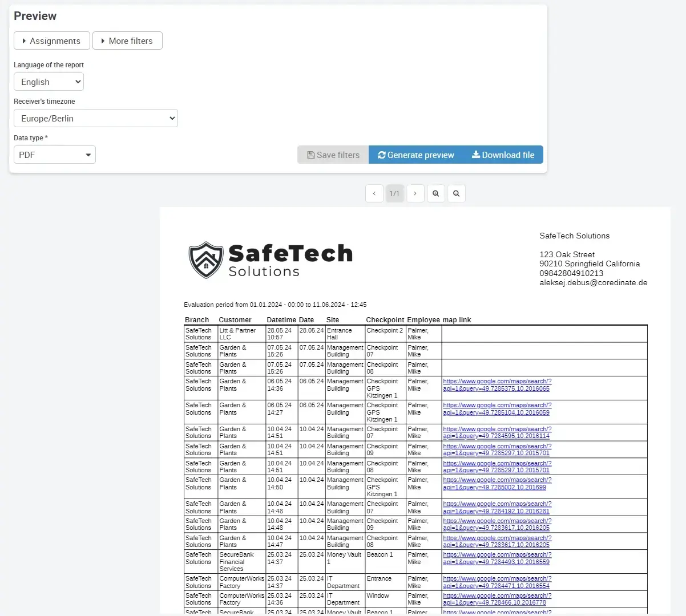
Task: Select Europe/Berlin in the timezone selector
Action: 95,118
